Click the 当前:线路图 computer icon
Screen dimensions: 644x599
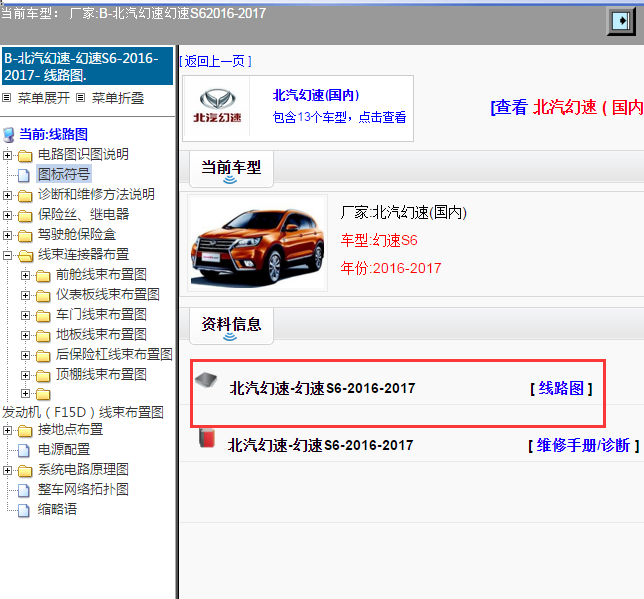click(x=9, y=134)
